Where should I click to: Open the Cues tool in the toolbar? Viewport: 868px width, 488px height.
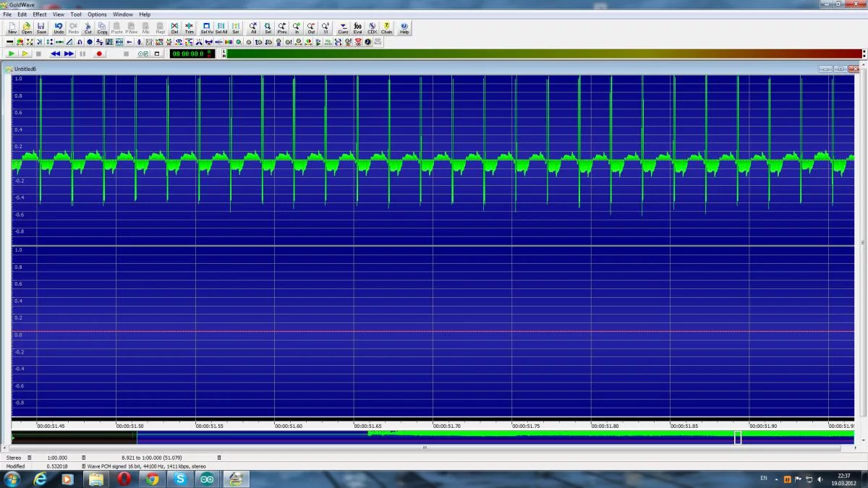343,28
